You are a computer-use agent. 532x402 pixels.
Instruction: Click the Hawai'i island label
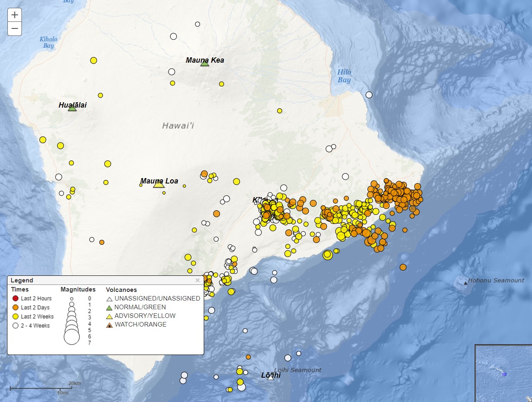coord(178,126)
